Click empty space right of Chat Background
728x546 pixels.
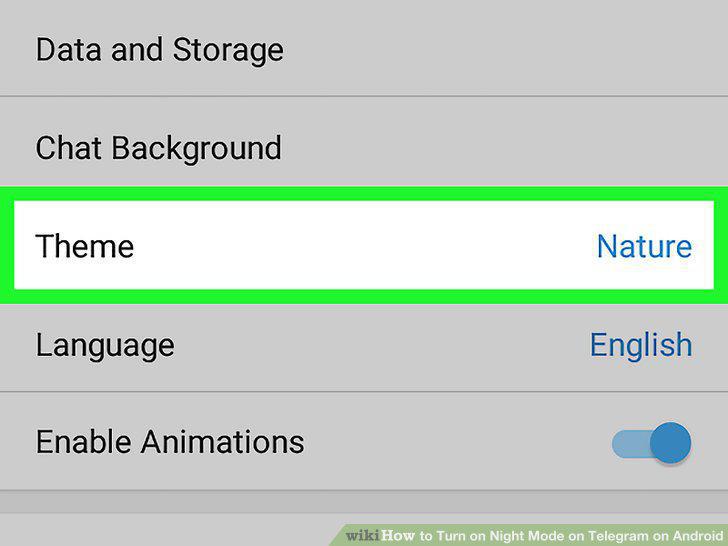(x=501, y=148)
